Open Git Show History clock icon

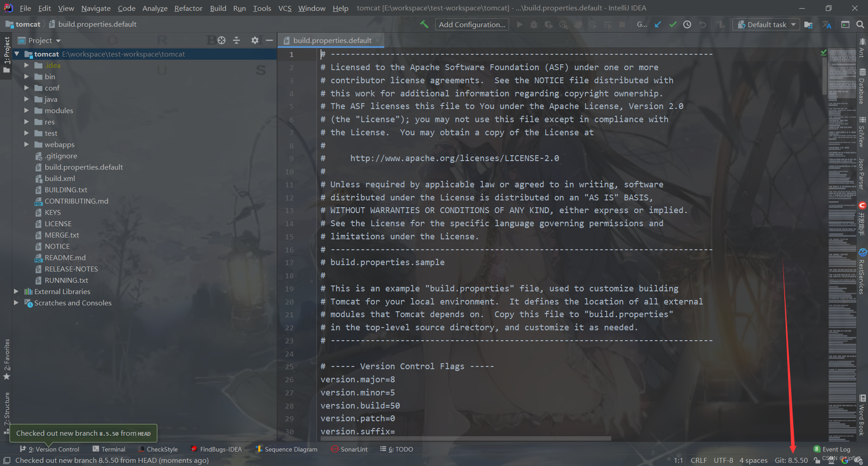tap(687, 24)
